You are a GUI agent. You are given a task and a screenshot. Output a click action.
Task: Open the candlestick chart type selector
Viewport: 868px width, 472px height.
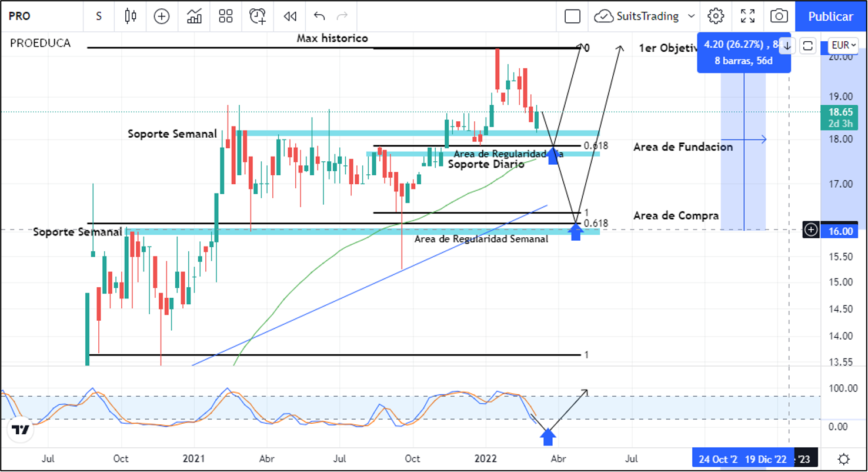coord(130,16)
